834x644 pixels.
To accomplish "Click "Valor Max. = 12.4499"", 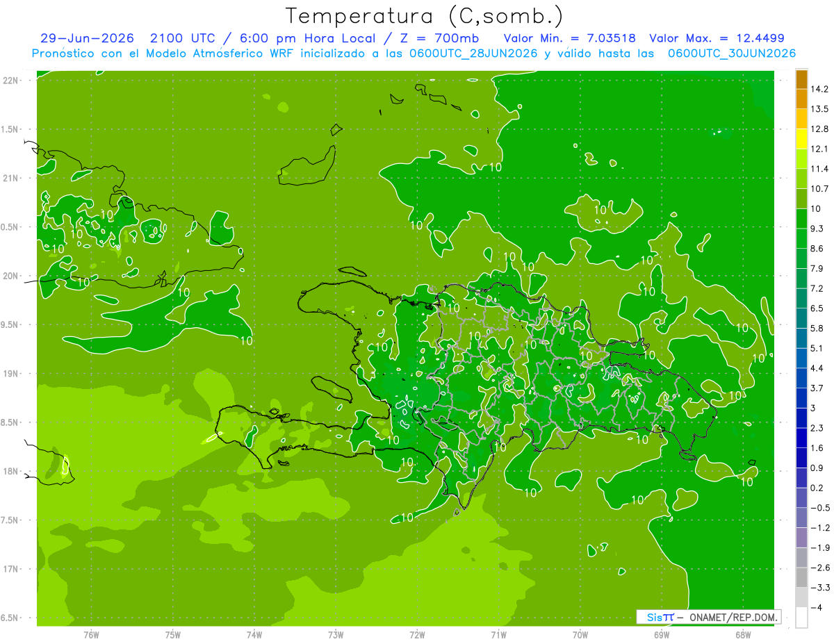I will click(x=717, y=38).
